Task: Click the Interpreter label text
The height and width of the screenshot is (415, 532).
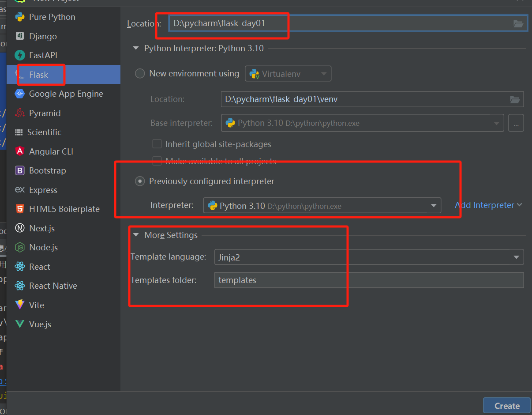Action: tap(172, 205)
